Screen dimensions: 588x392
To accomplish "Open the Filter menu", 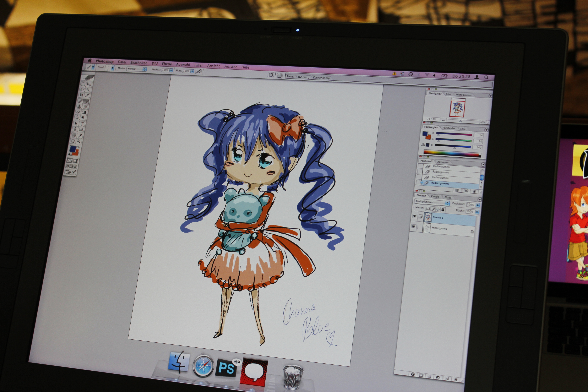I will pyautogui.click(x=198, y=65).
